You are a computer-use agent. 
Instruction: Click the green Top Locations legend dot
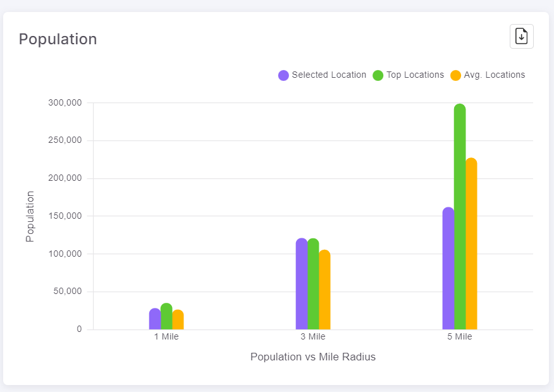(x=378, y=75)
